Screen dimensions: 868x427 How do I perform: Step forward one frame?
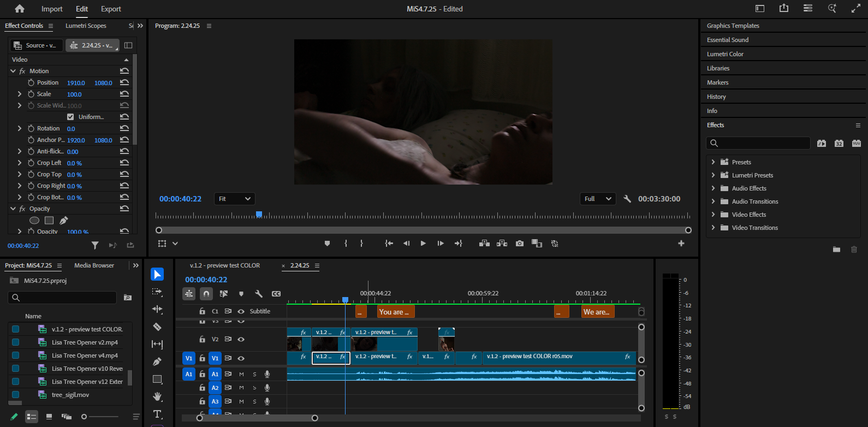point(441,244)
